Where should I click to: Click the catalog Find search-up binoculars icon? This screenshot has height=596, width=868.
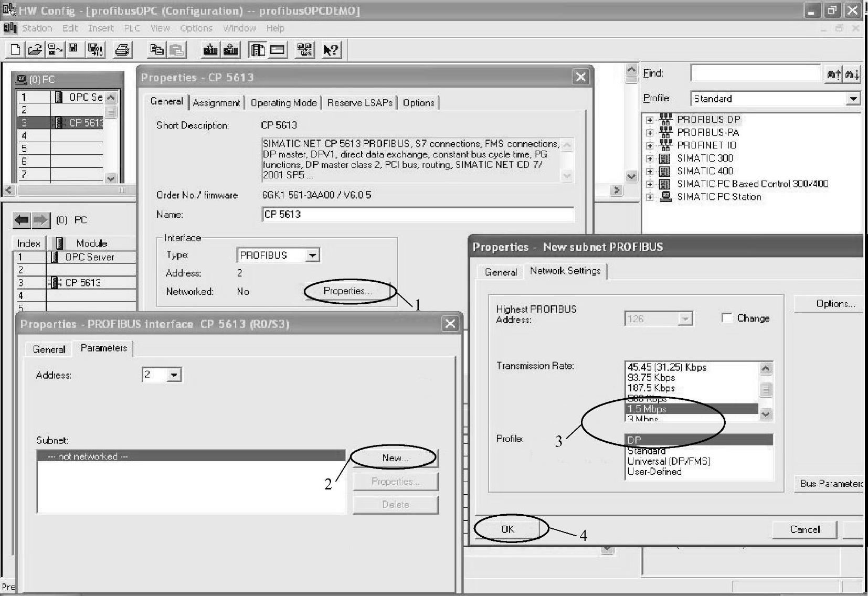[x=833, y=74]
